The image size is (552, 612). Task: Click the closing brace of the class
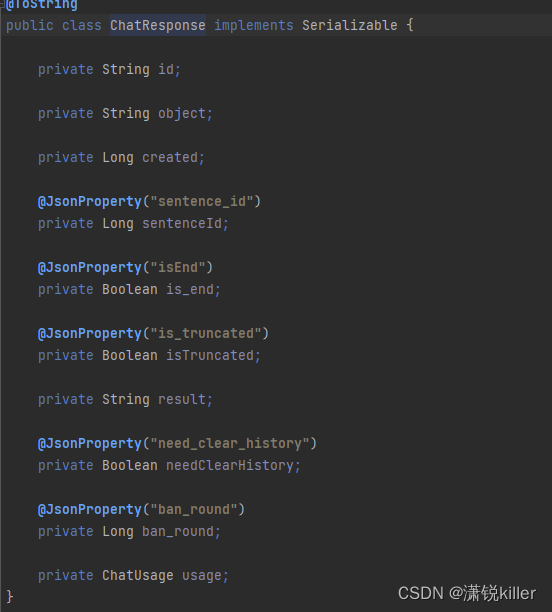pyautogui.click(x=10, y=597)
